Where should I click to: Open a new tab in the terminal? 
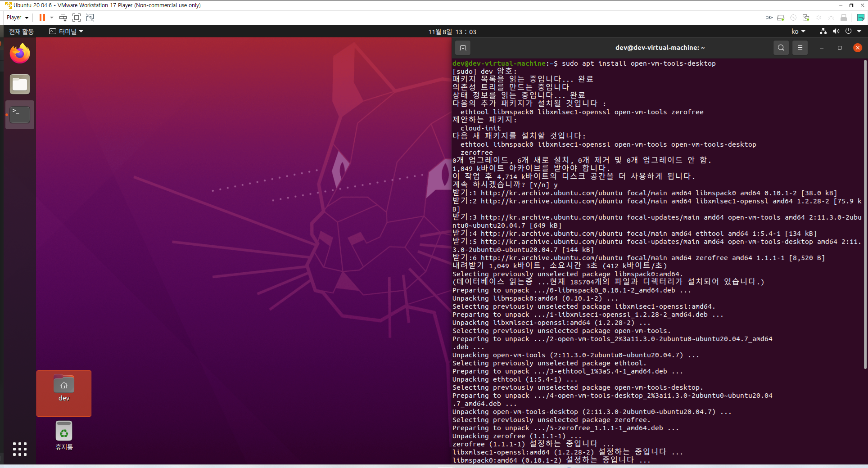click(463, 48)
